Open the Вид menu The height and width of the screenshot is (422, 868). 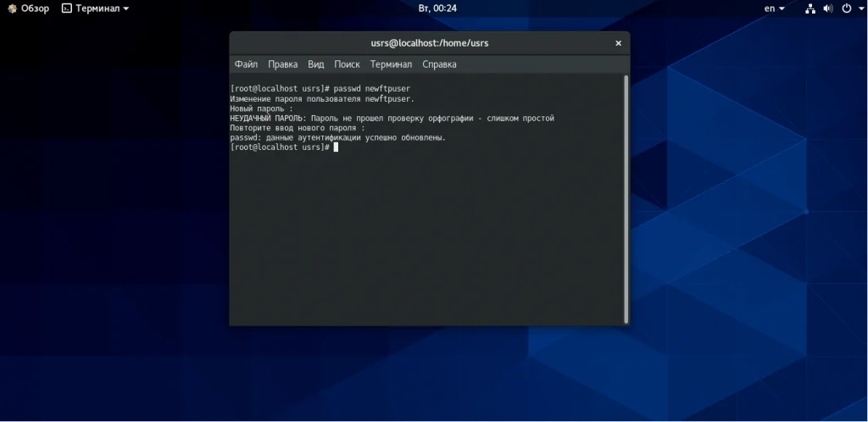pos(315,64)
